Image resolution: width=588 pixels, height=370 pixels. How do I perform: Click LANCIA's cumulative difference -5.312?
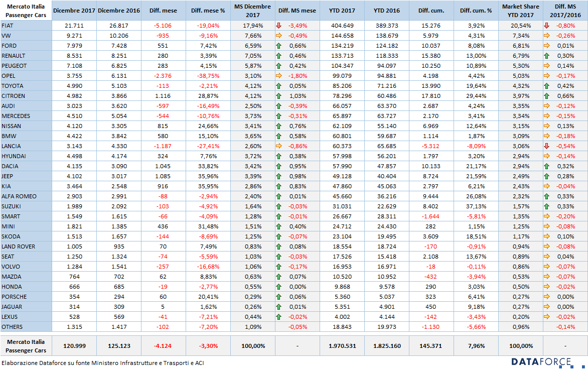tap(431, 146)
